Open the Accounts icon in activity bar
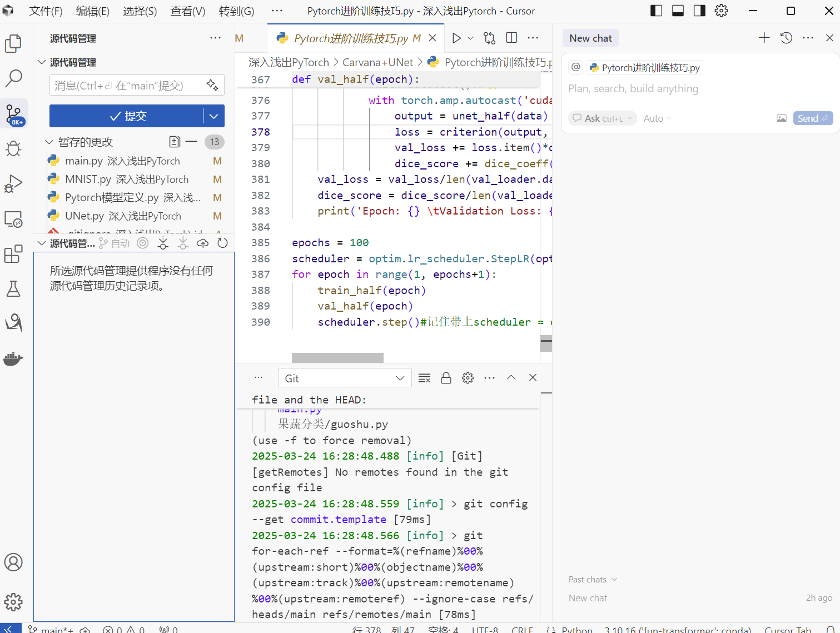Screen dimensions: 840x633 tap(13, 562)
